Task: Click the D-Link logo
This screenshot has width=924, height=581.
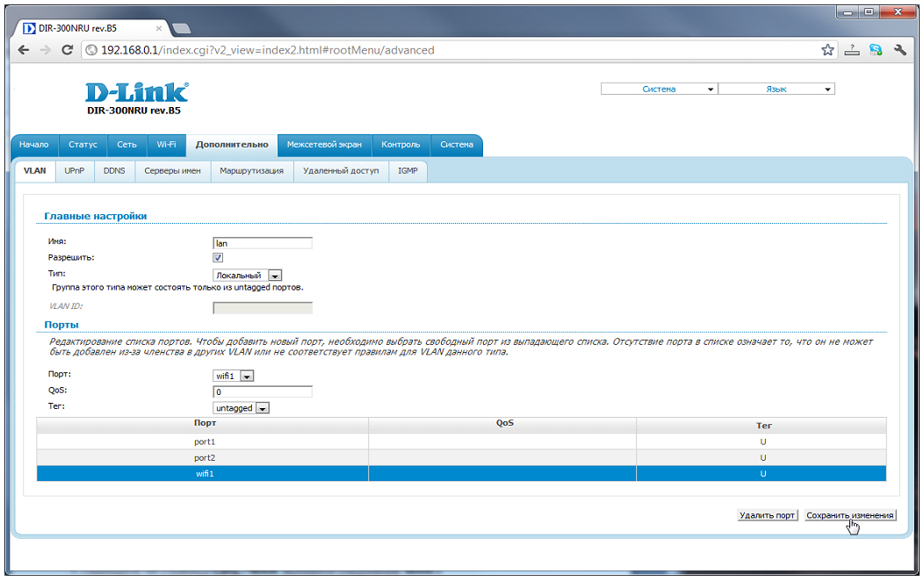Action: coord(136,92)
